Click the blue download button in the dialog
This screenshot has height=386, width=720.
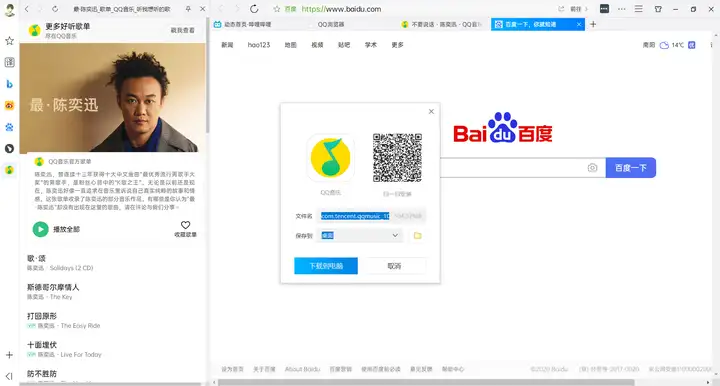[x=326, y=266]
